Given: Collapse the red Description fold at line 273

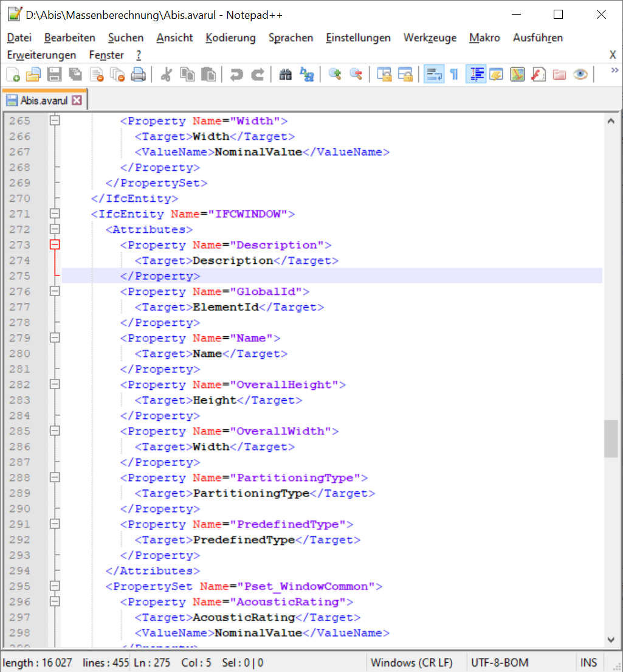Looking at the screenshot, I should pyautogui.click(x=55, y=244).
